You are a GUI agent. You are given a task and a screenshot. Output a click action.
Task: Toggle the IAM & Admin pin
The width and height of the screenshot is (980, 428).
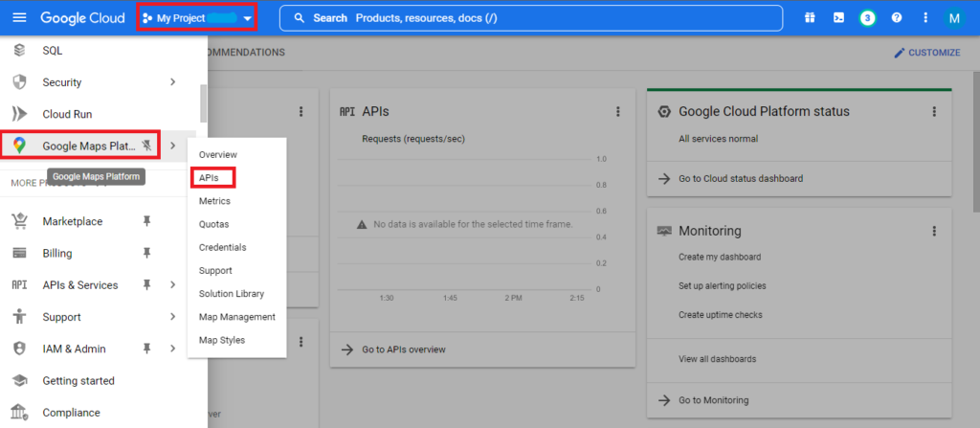146,349
